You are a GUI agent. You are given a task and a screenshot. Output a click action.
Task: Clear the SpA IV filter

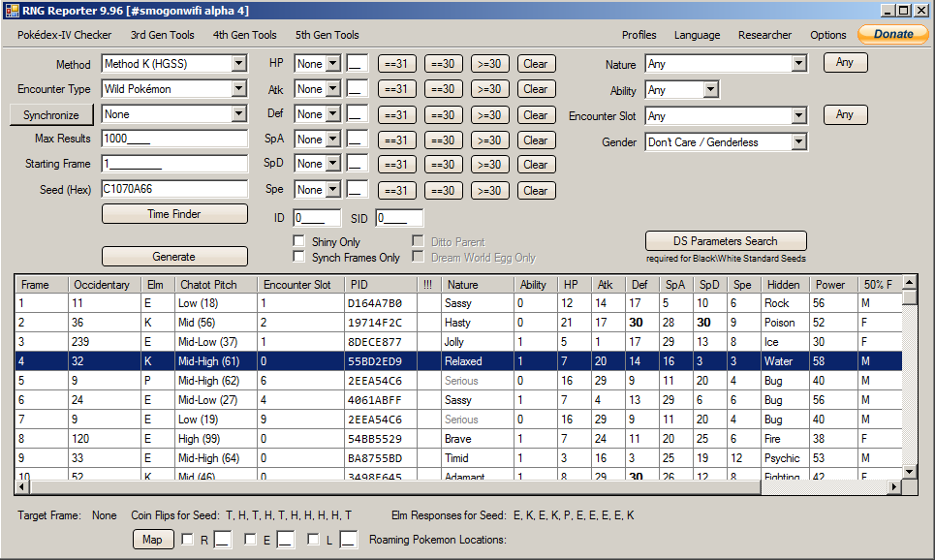pyautogui.click(x=536, y=140)
